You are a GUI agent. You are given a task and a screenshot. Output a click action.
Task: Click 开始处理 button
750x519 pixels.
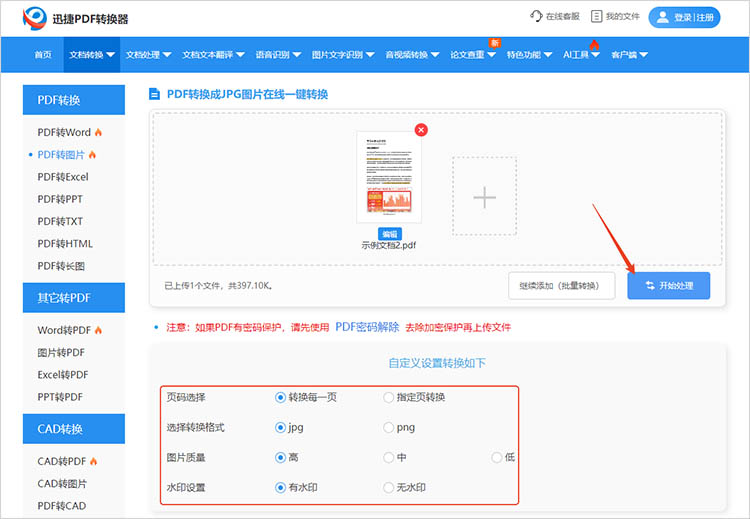tap(669, 286)
